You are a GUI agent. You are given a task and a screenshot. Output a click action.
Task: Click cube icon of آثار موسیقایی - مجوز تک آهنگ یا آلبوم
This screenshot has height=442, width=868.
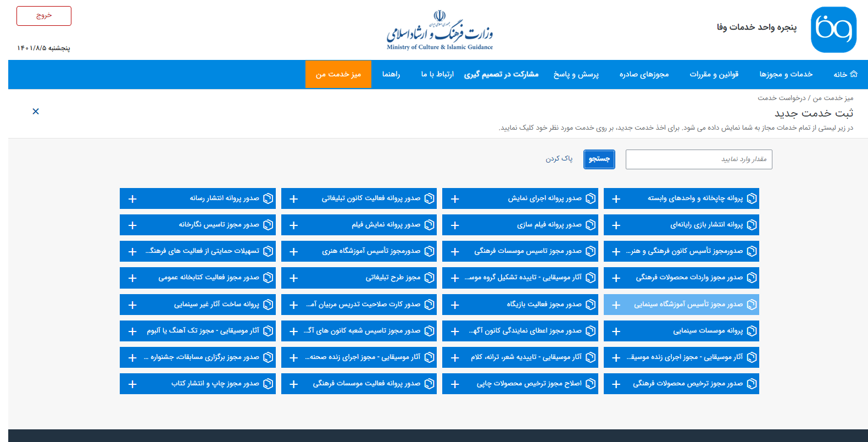coord(268,331)
